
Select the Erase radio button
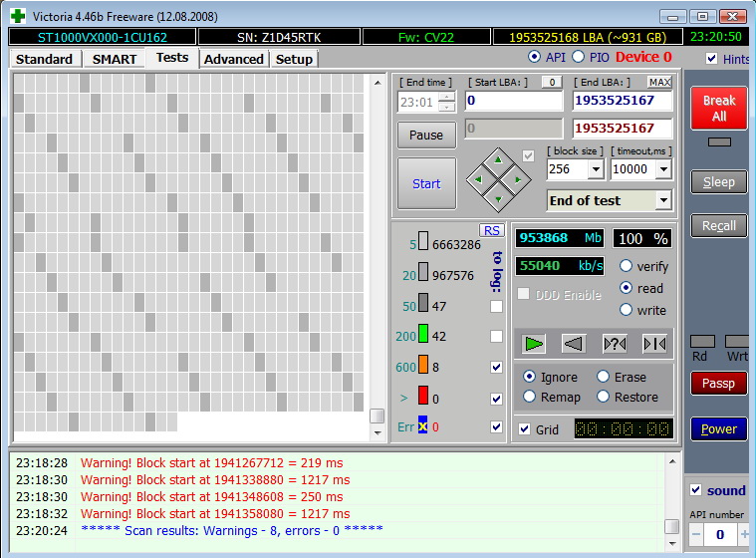click(x=603, y=377)
